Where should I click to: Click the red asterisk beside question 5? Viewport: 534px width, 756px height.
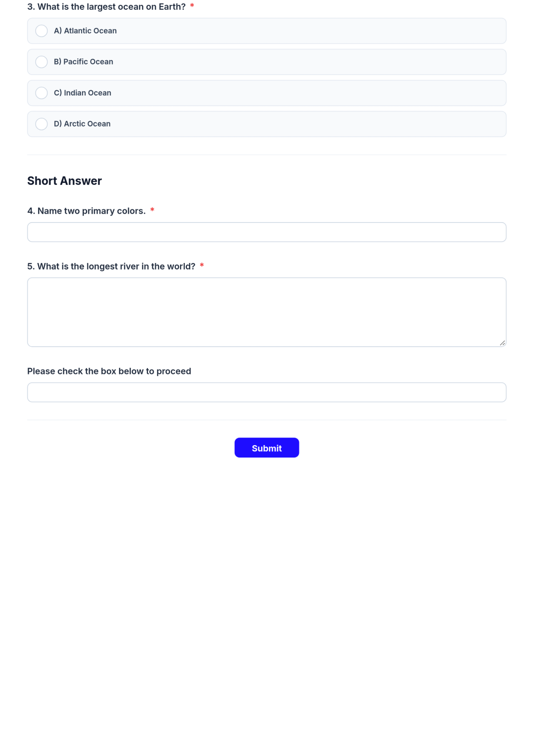(x=202, y=266)
